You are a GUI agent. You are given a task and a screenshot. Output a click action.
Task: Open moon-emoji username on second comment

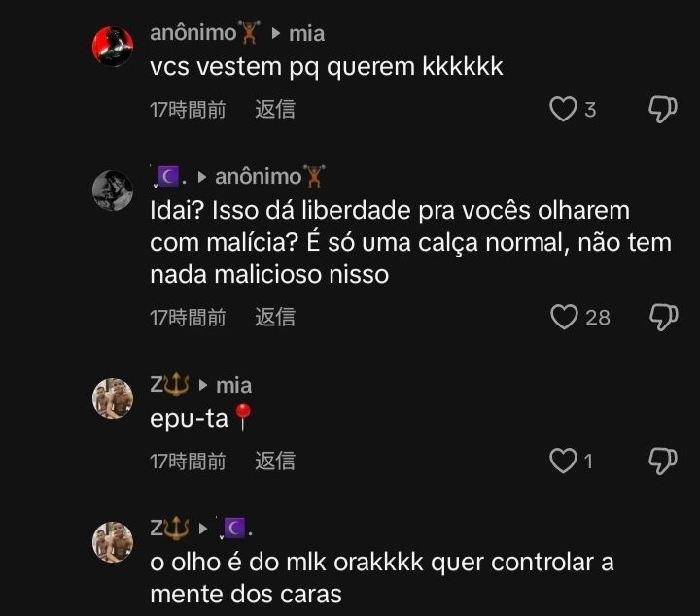coord(169,177)
